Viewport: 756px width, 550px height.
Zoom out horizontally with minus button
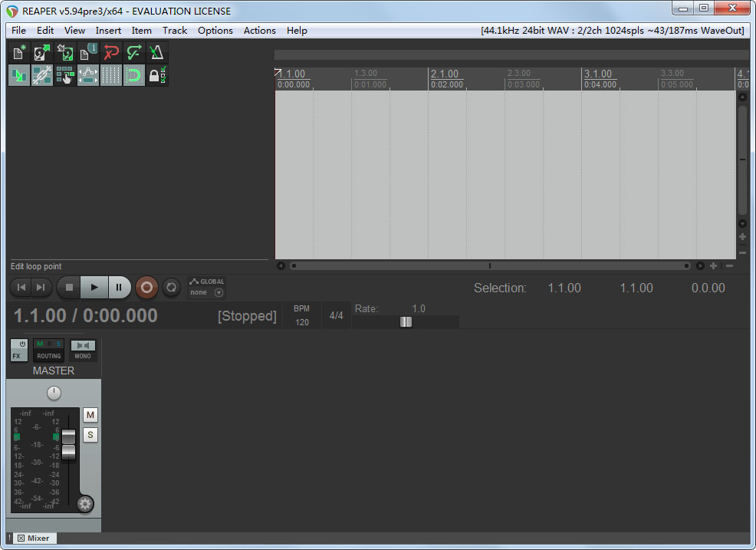(729, 266)
